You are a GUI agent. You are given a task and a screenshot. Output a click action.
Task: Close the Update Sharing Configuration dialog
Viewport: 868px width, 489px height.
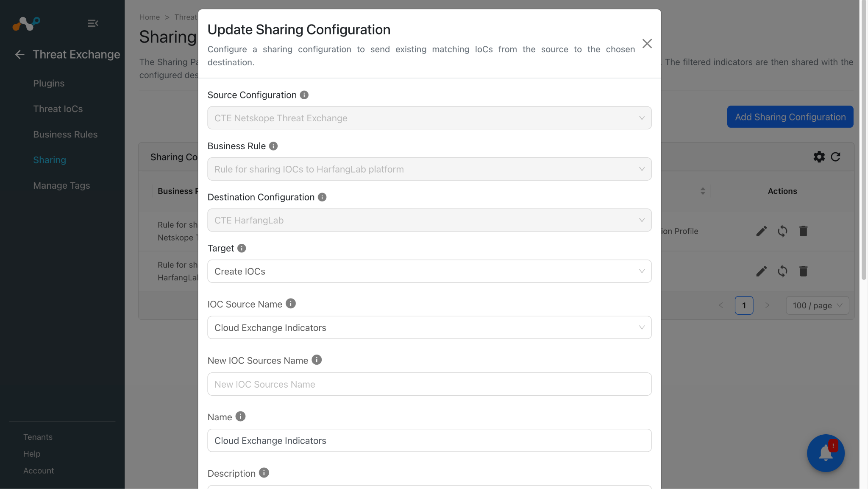click(647, 44)
